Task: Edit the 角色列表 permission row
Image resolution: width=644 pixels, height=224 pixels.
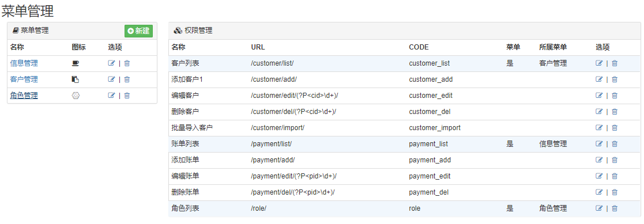Action: pos(599,208)
